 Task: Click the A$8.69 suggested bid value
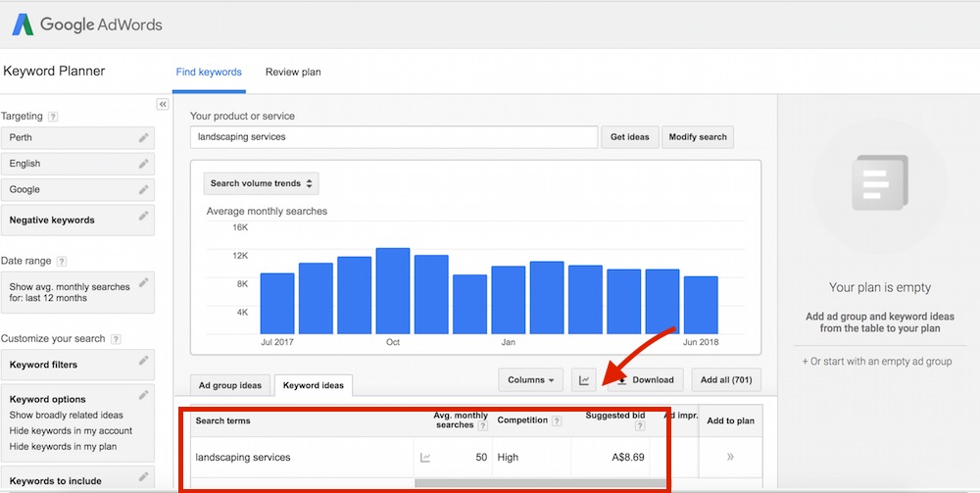[628, 458]
